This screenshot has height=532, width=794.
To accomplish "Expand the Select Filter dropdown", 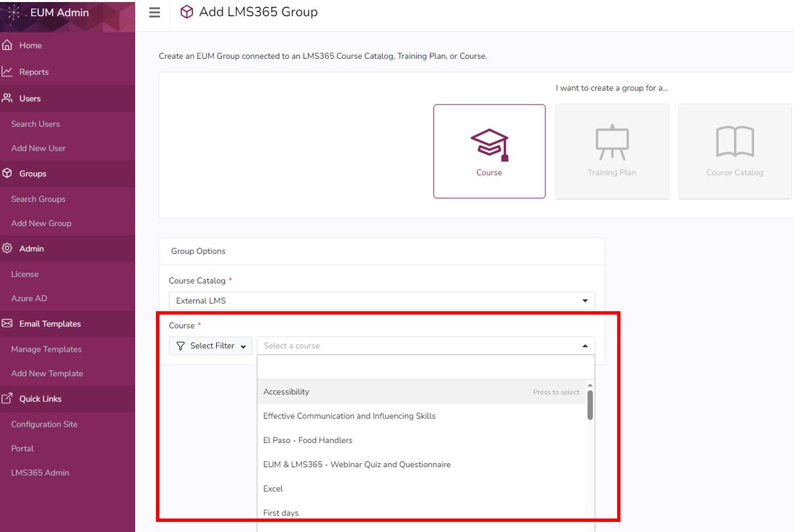I will (x=210, y=345).
